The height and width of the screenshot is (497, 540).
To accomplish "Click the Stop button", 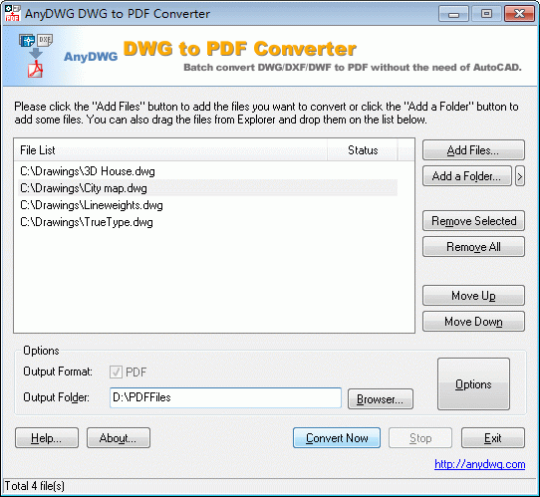I will click(420, 438).
